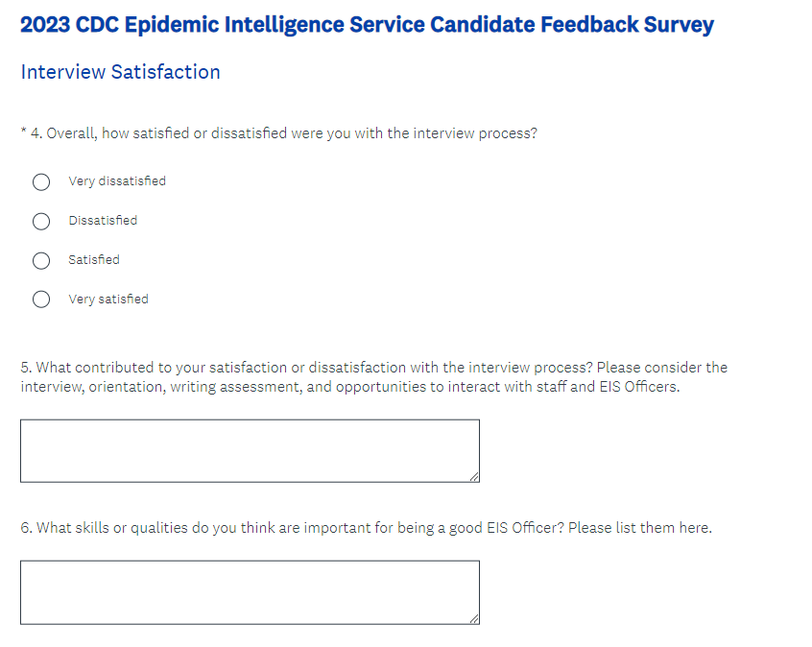This screenshot has height=647, width=812.
Task: Click the question 6 skills or qualities prompt
Action: tap(367, 528)
